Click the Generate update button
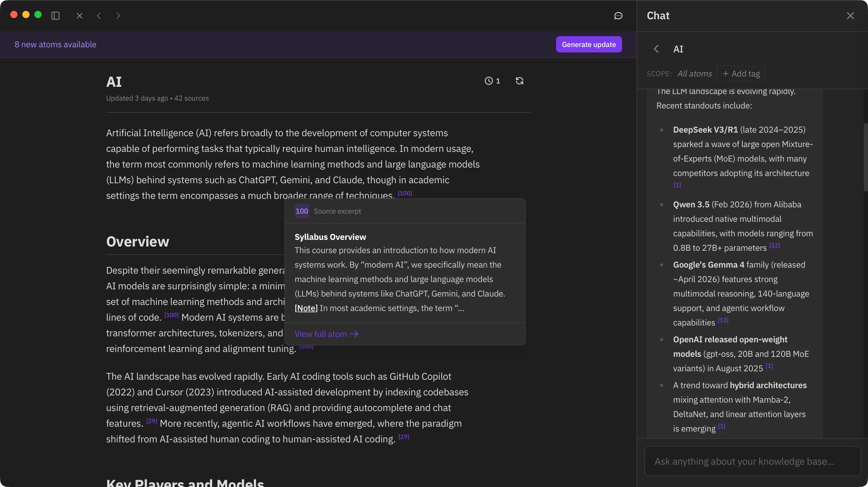Screen dimensions: 868x487 pyautogui.click(x=589, y=44)
